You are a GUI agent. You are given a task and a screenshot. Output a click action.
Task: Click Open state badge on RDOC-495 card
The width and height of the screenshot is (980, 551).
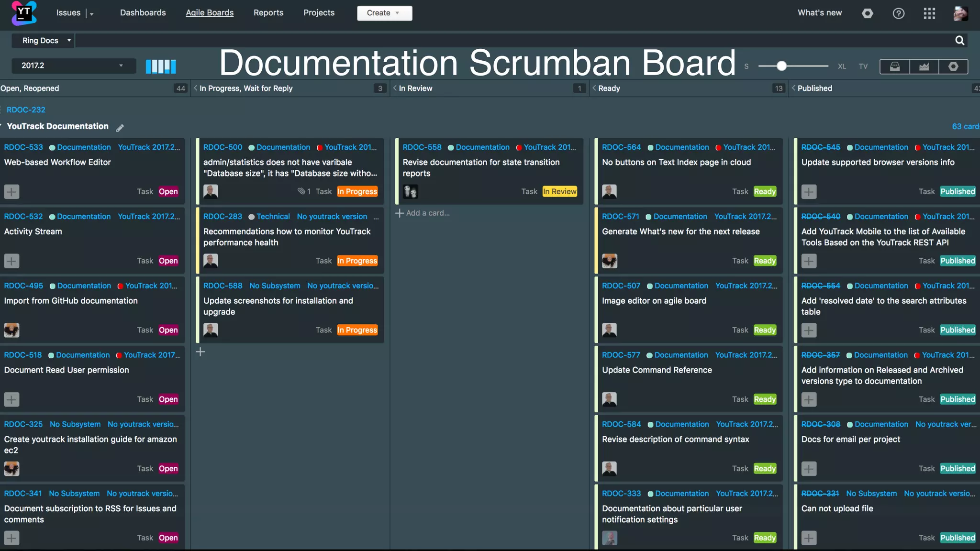pos(168,330)
